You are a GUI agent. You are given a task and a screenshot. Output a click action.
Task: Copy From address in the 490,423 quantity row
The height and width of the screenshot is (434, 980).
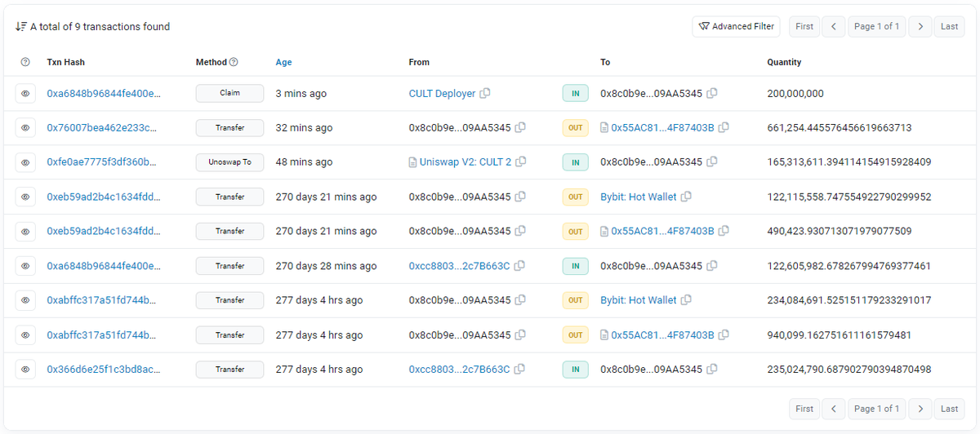520,231
